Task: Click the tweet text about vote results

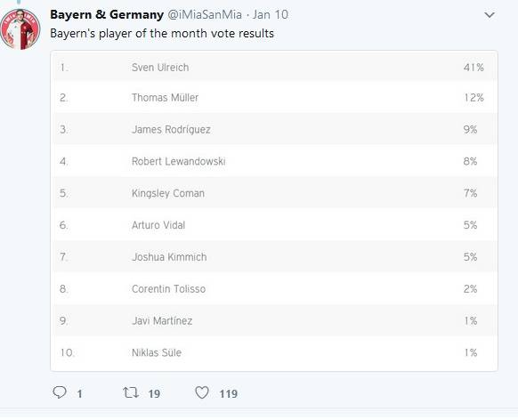Action: [x=162, y=34]
